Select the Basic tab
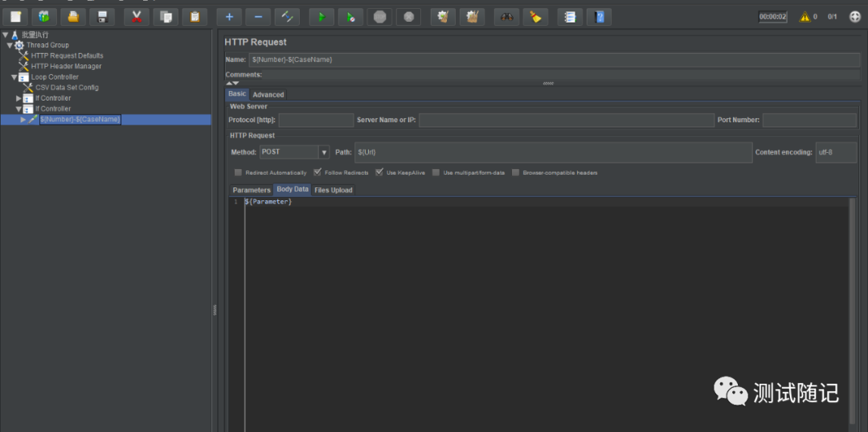The width and height of the screenshot is (868, 432). click(x=237, y=94)
